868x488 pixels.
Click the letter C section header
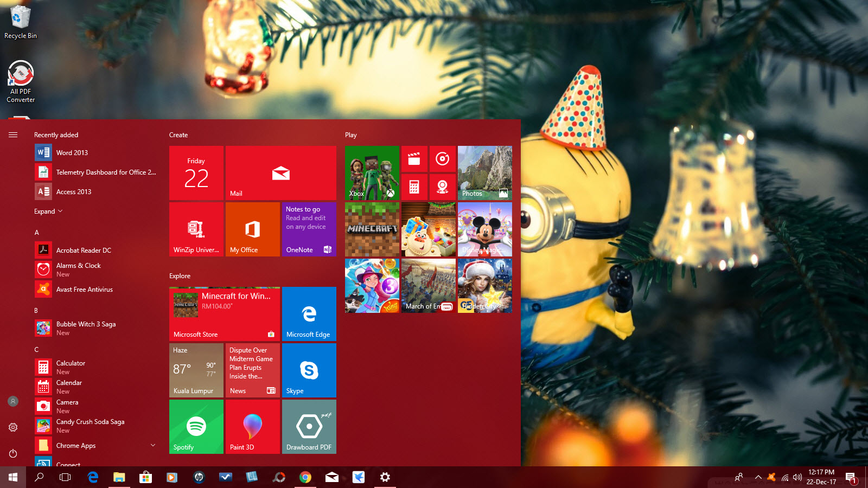click(37, 350)
